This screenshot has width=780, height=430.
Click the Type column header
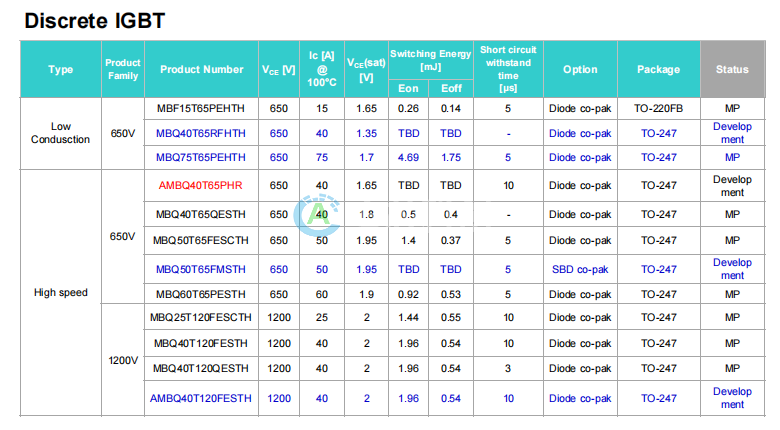61,70
